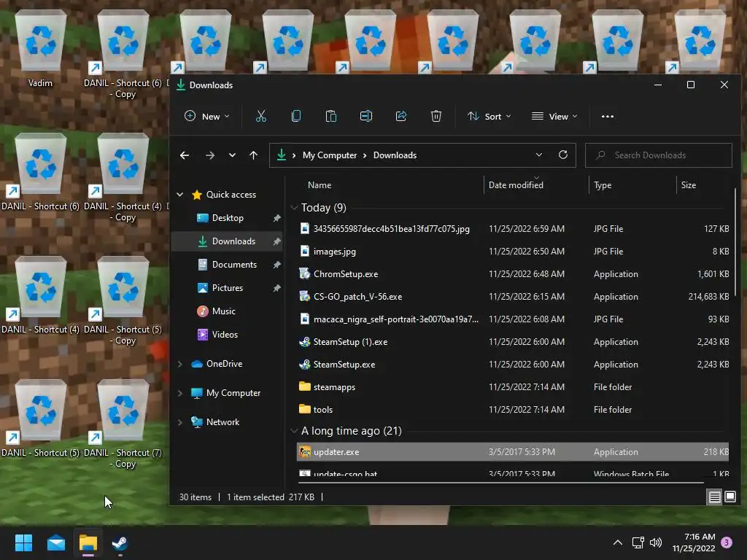Open the Start menu Windows logo
Screen dimensions: 747x560
(23, 542)
